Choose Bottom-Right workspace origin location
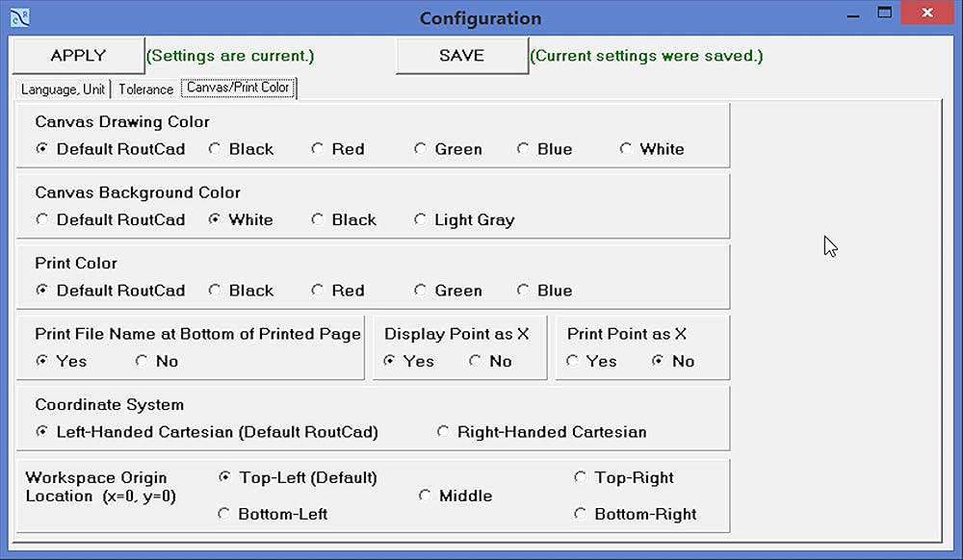Image resolution: width=963 pixels, height=560 pixels. click(x=580, y=515)
